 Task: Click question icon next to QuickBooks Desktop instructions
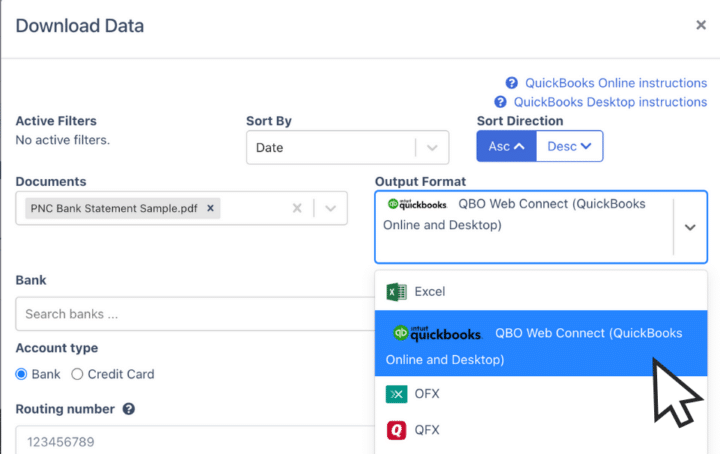[x=501, y=102]
